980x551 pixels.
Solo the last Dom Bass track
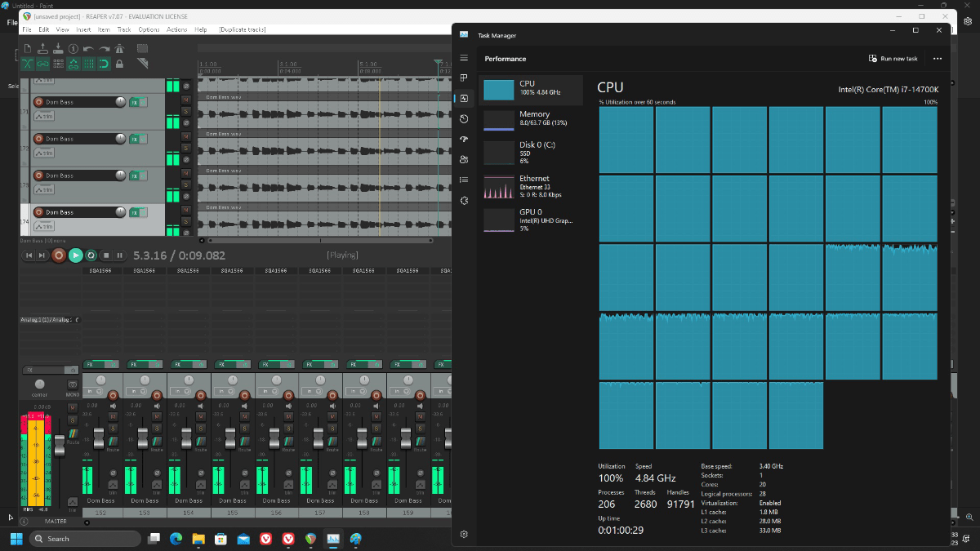[185, 220]
